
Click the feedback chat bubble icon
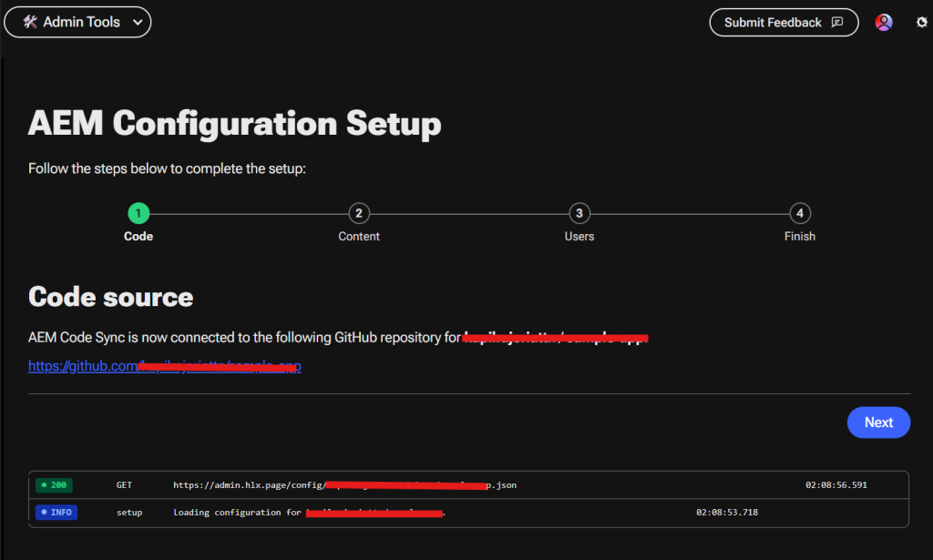point(837,23)
